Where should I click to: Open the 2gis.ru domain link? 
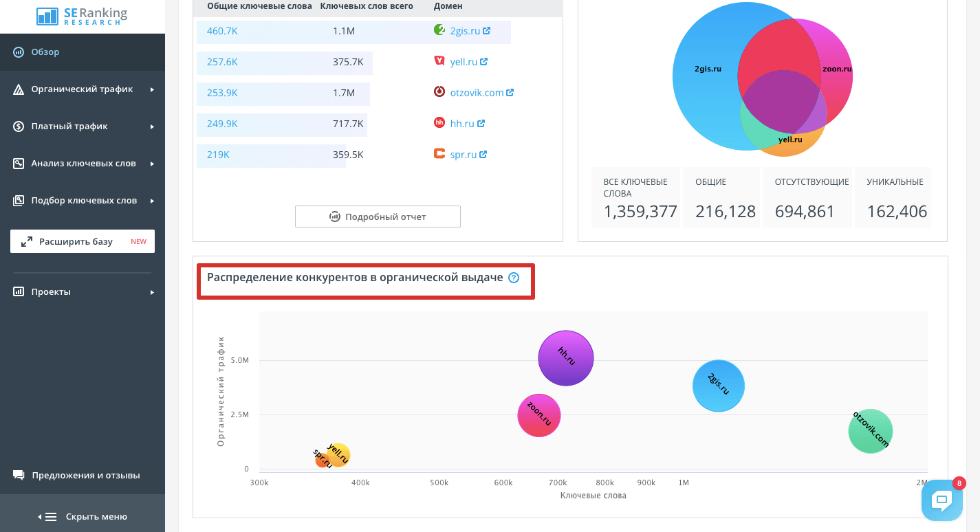tap(465, 31)
